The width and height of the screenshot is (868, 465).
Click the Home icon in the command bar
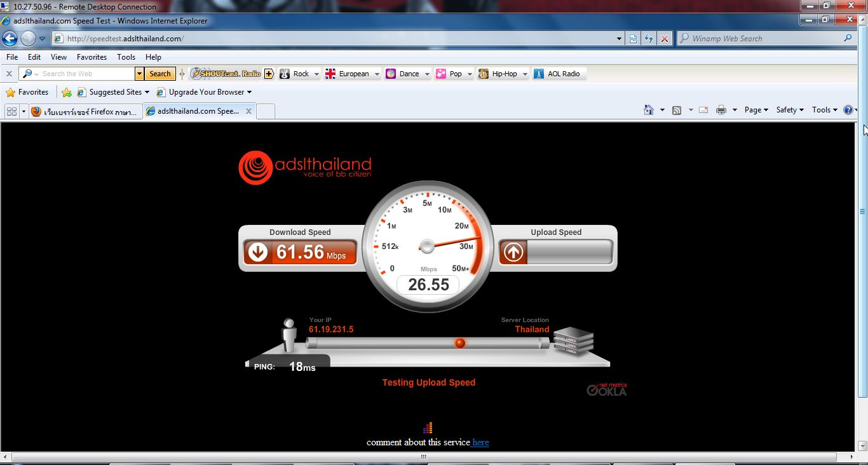point(649,110)
